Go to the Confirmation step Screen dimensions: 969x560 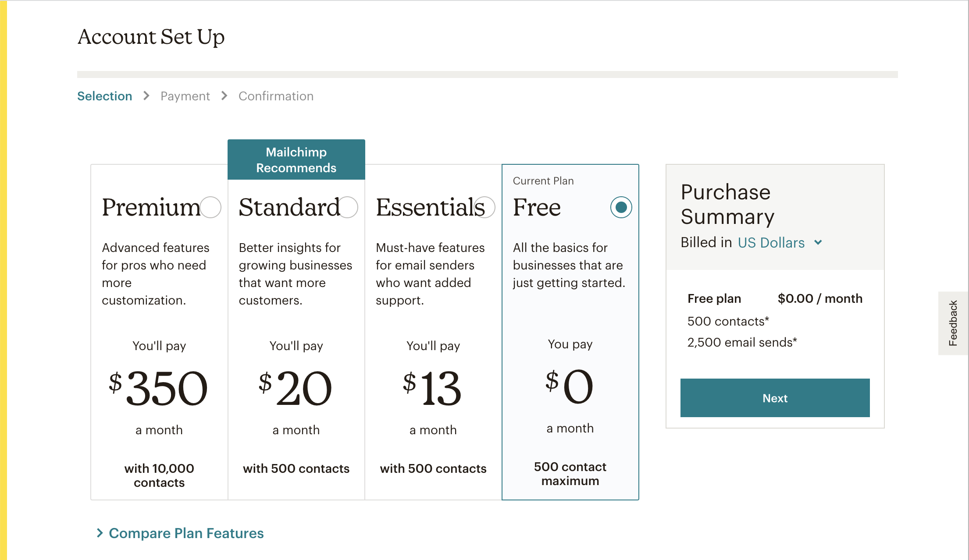tap(276, 96)
